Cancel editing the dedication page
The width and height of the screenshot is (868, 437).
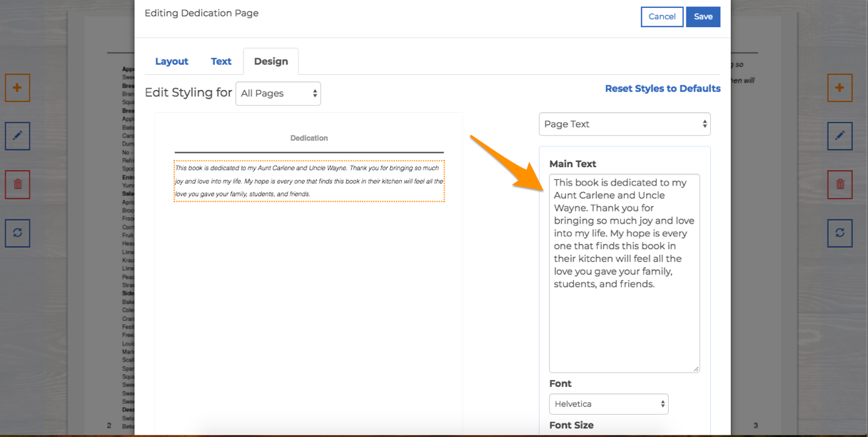tap(662, 16)
